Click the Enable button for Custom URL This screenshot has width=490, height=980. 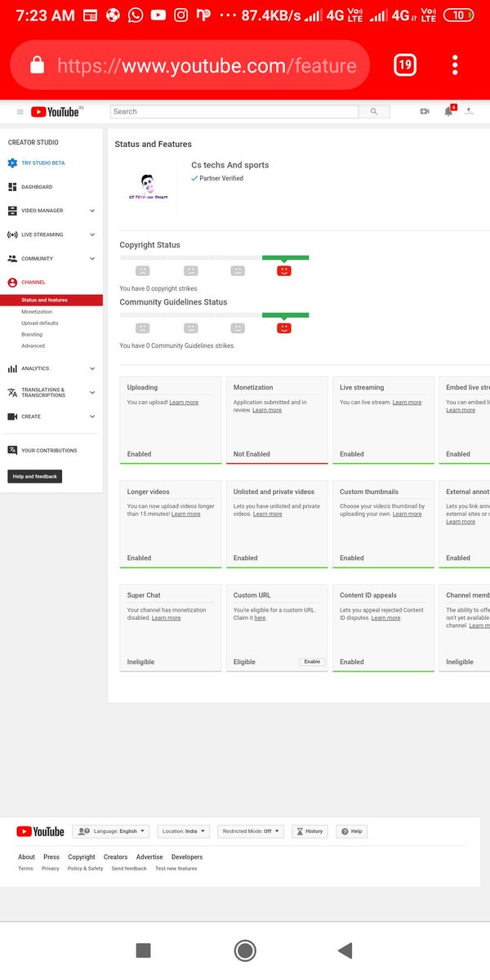coord(312,661)
